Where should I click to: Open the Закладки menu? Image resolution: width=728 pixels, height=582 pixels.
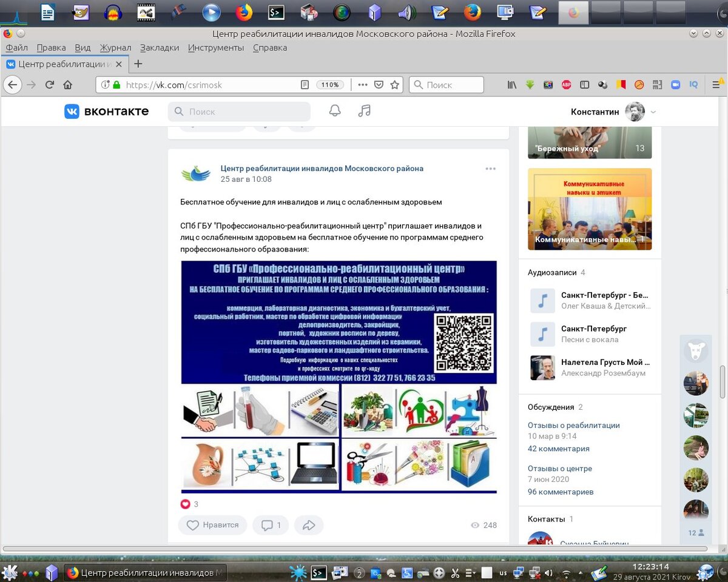pos(160,48)
